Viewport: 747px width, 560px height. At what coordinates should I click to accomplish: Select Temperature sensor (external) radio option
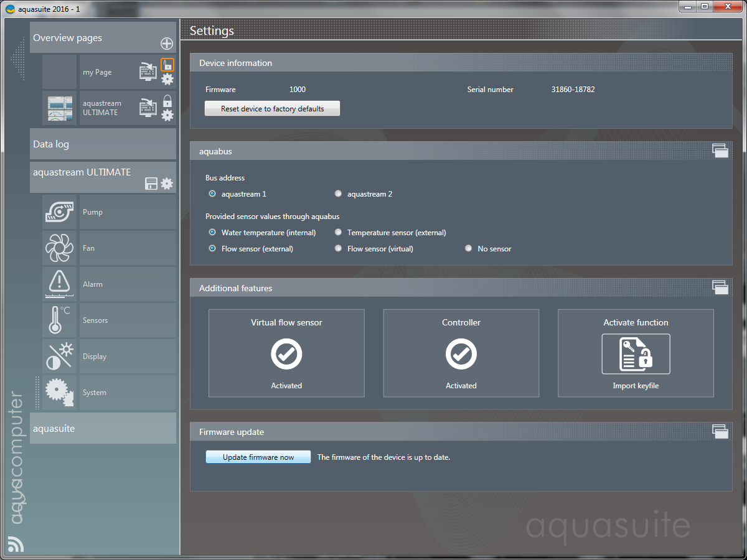pos(338,233)
